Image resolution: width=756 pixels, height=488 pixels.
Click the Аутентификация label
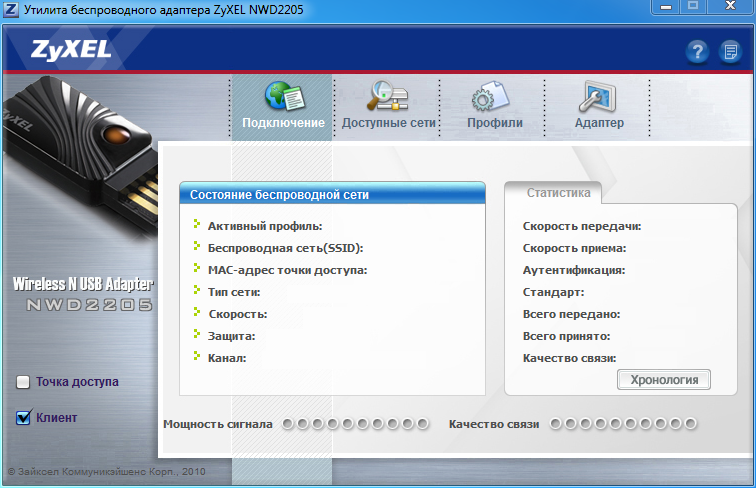pyautogui.click(x=574, y=271)
